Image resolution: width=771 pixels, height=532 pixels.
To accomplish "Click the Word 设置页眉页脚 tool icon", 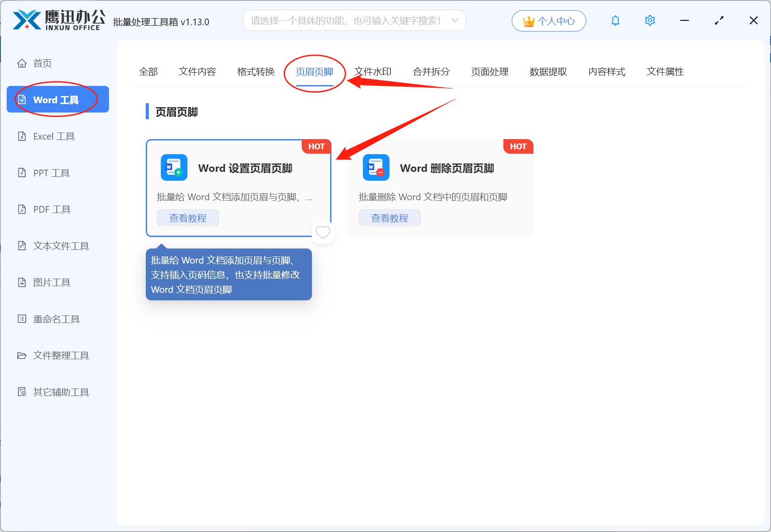I will tap(174, 167).
